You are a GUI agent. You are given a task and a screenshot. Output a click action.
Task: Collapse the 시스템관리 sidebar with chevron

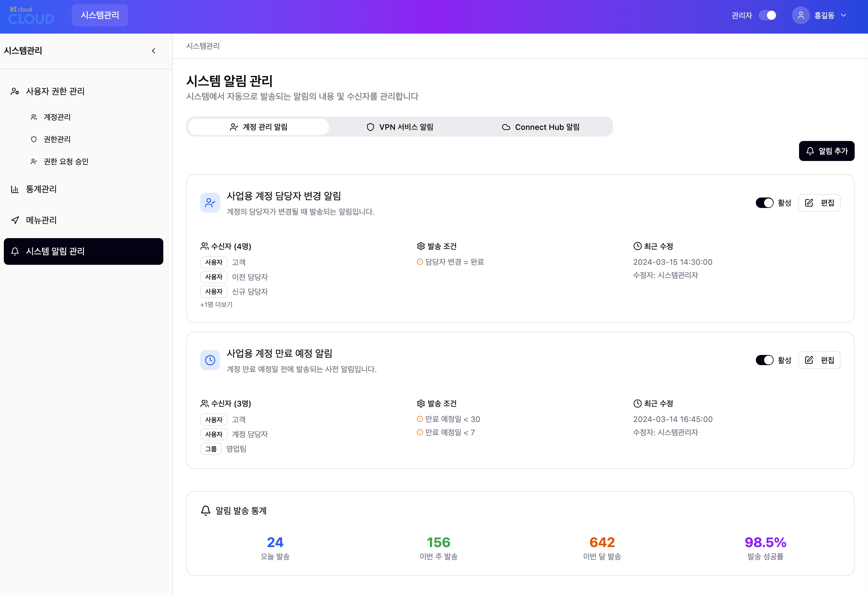153,51
